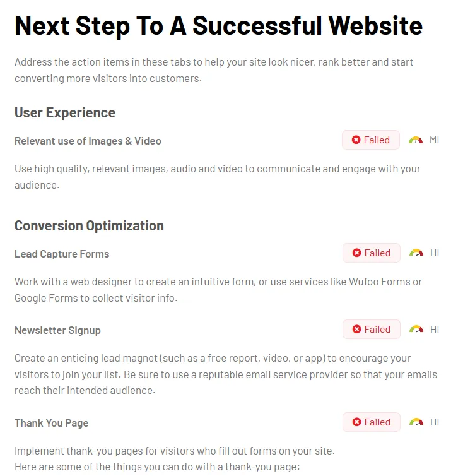
Task: Click the HI priority label for Newsletter Signup
Action: tap(435, 330)
